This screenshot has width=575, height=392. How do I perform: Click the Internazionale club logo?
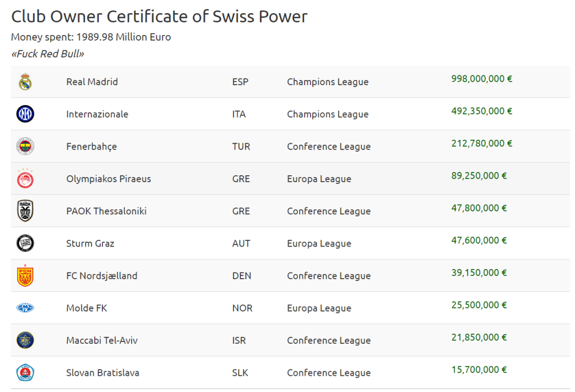[x=25, y=114]
